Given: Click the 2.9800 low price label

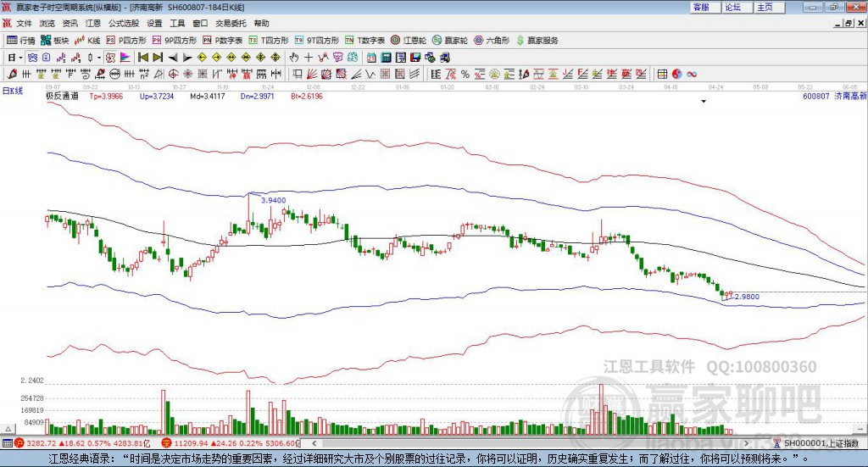Looking at the screenshot, I should point(747,297).
